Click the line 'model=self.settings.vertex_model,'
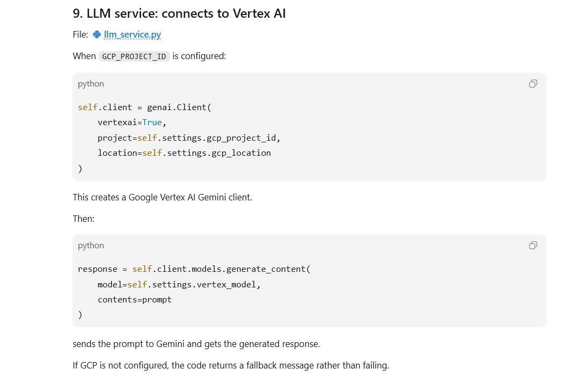This screenshot has height=383, width=588. (179, 285)
